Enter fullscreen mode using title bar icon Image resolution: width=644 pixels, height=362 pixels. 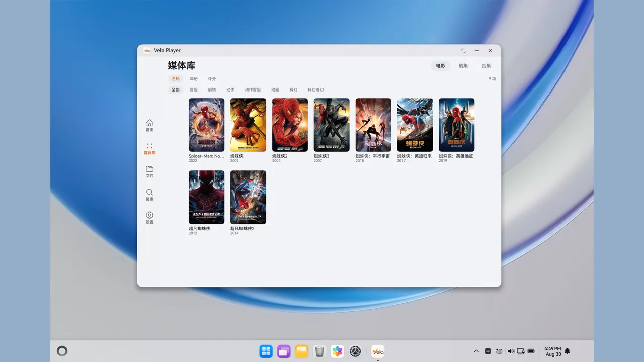[x=463, y=51]
